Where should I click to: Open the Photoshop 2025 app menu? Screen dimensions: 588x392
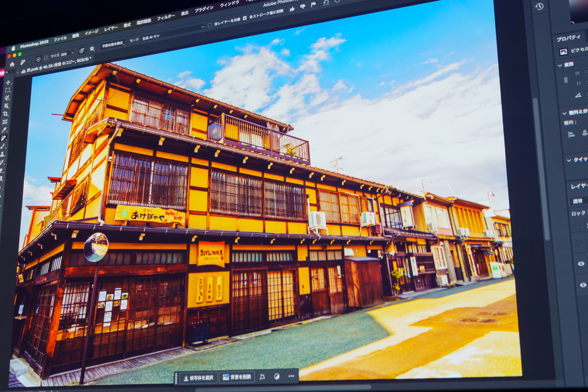(x=34, y=44)
